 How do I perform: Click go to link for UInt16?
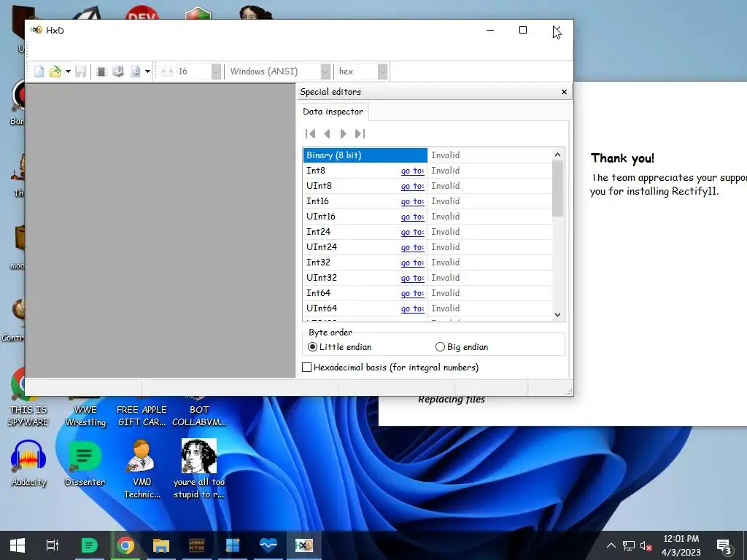coord(413,217)
